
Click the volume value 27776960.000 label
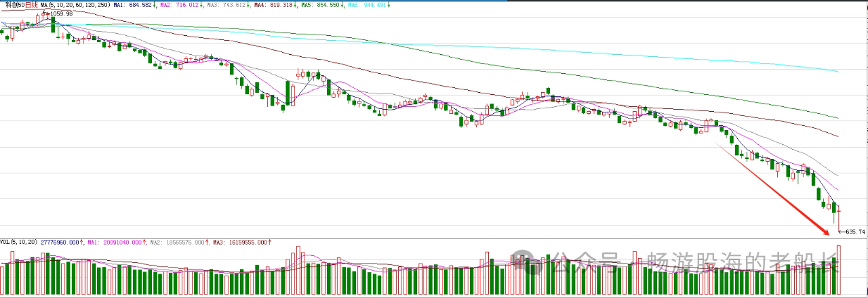tap(61, 242)
